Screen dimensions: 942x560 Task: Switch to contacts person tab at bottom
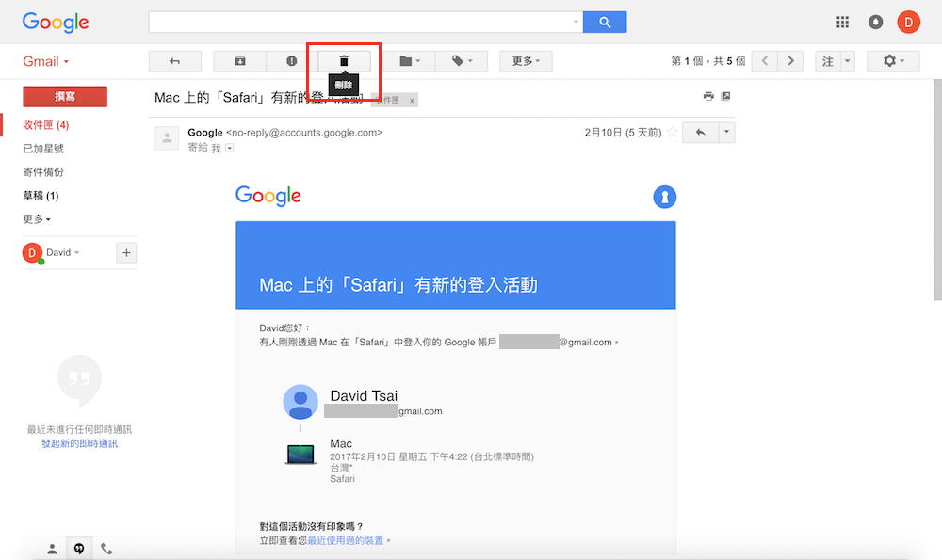[x=52, y=549]
